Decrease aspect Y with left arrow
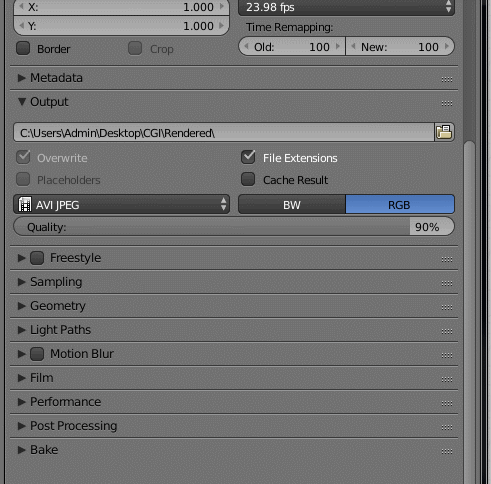 (21, 25)
